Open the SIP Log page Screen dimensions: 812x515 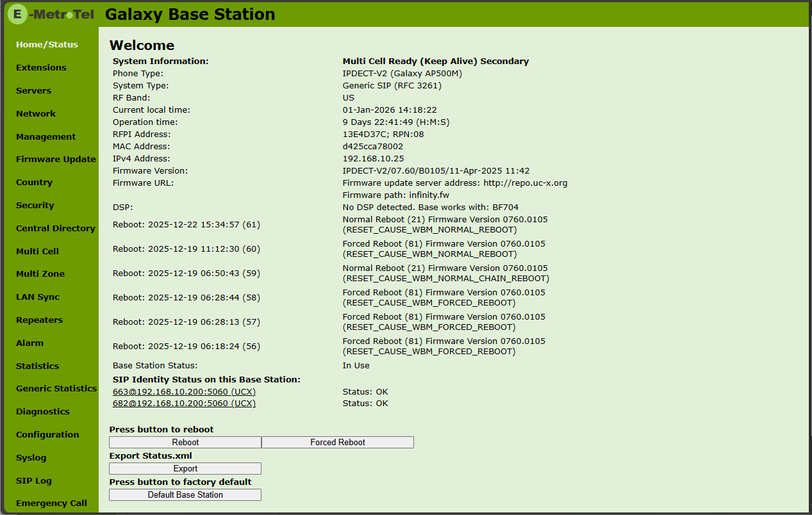pyautogui.click(x=34, y=481)
